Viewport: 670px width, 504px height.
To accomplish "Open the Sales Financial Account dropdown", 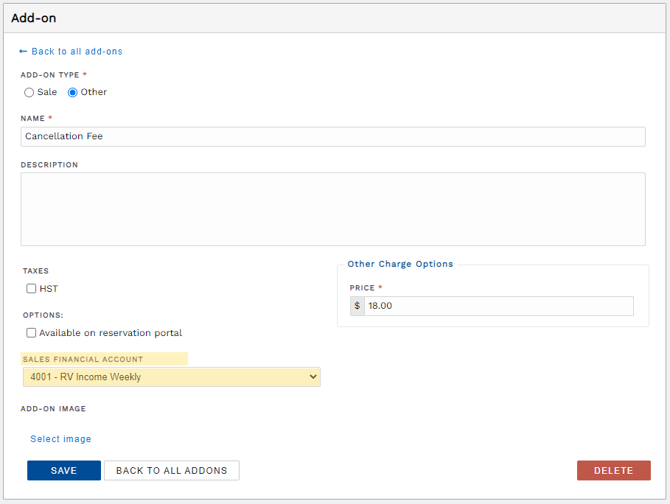I will pos(172,377).
